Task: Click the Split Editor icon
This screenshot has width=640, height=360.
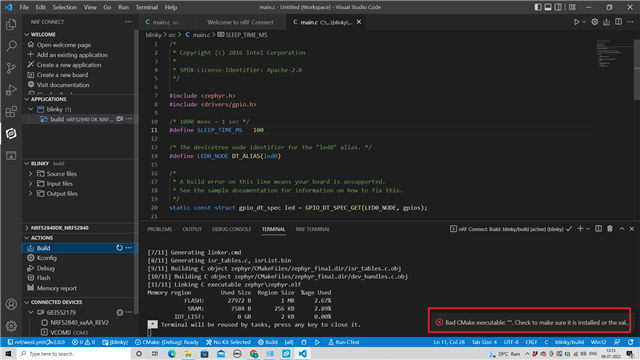Action: pos(618,22)
